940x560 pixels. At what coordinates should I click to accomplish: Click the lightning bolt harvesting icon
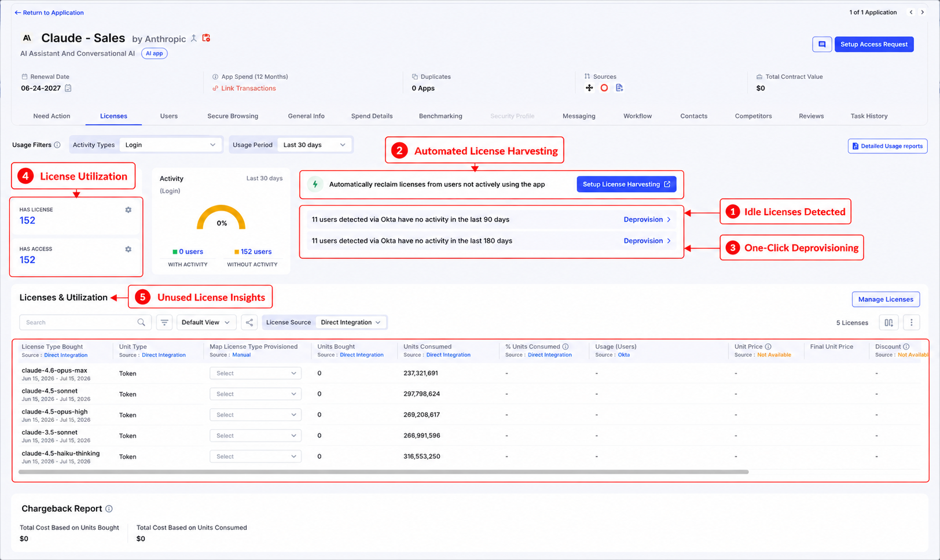click(x=315, y=185)
